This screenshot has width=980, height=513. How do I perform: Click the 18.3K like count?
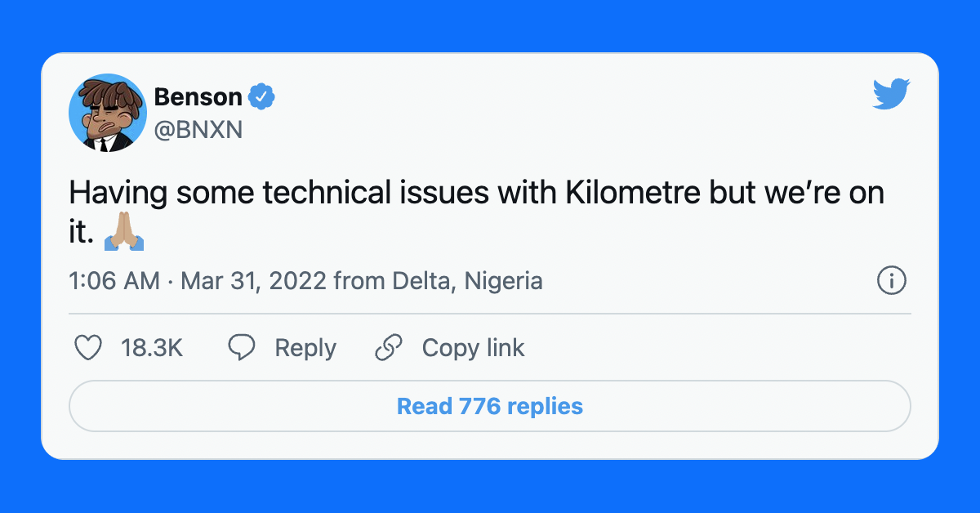click(x=152, y=348)
